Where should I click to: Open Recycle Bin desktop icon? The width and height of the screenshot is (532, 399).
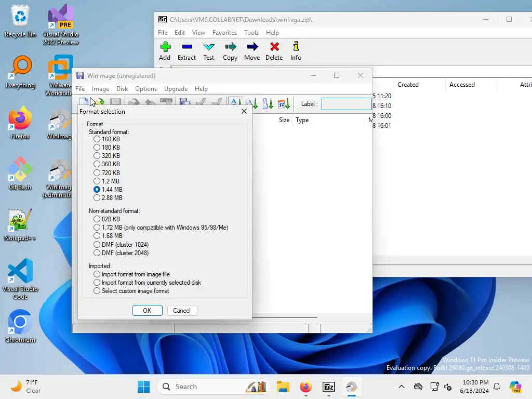click(x=20, y=21)
